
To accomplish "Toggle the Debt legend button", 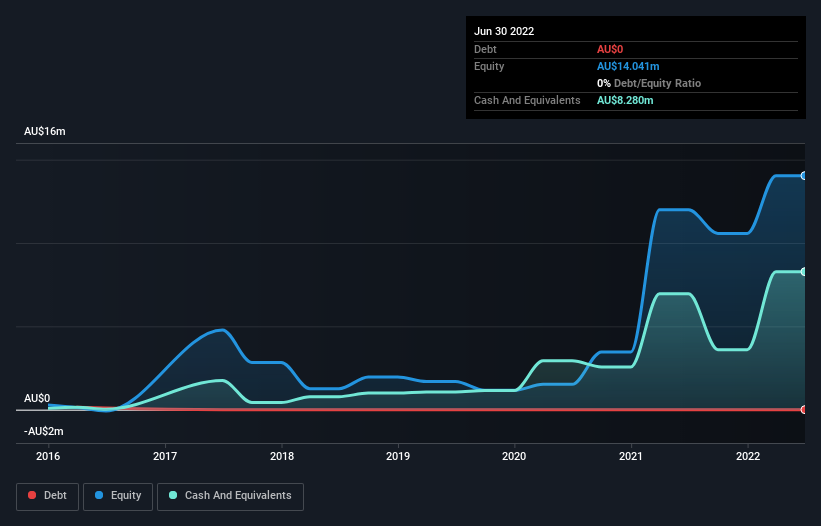I will coord(47,496).
